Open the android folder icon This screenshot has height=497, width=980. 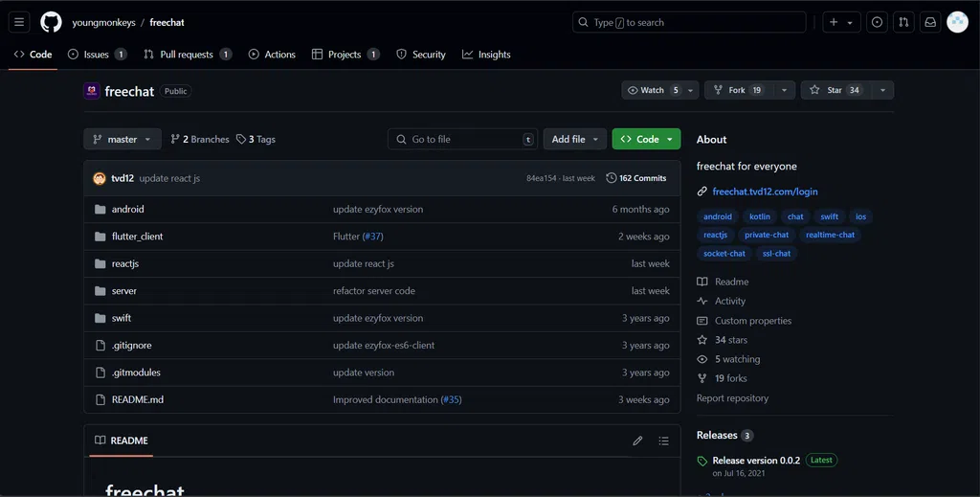[100, 210]
